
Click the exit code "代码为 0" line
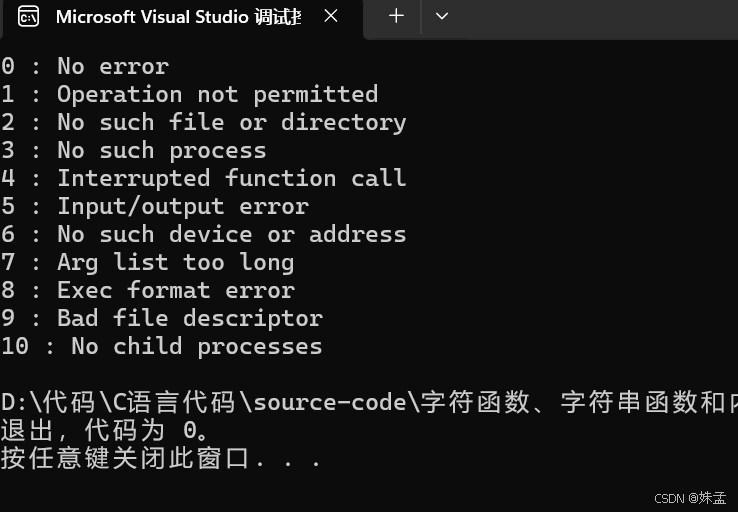click(x=104, y=430)
